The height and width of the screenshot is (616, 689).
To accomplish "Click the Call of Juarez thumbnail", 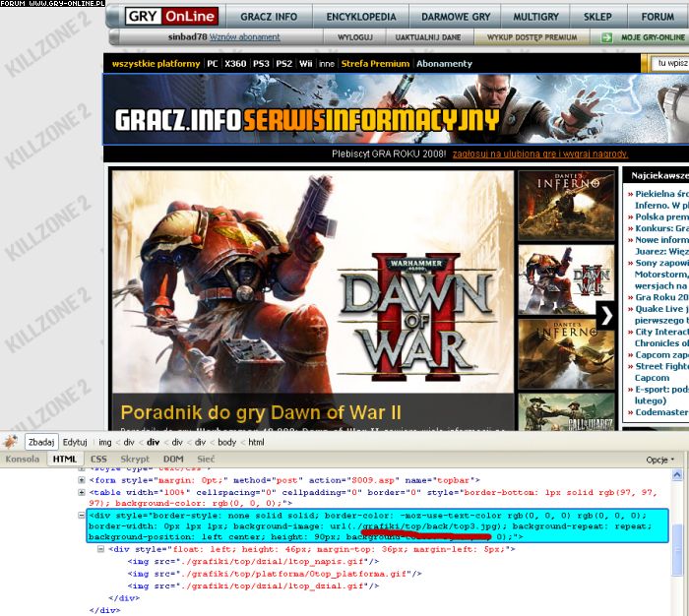I will click(566, 411).
